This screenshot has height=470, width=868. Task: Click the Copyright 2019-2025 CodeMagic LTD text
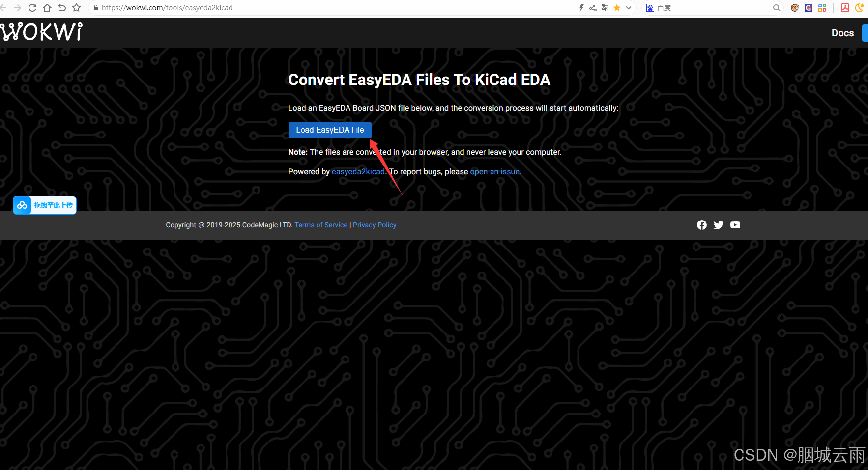[x=229, y=225]
